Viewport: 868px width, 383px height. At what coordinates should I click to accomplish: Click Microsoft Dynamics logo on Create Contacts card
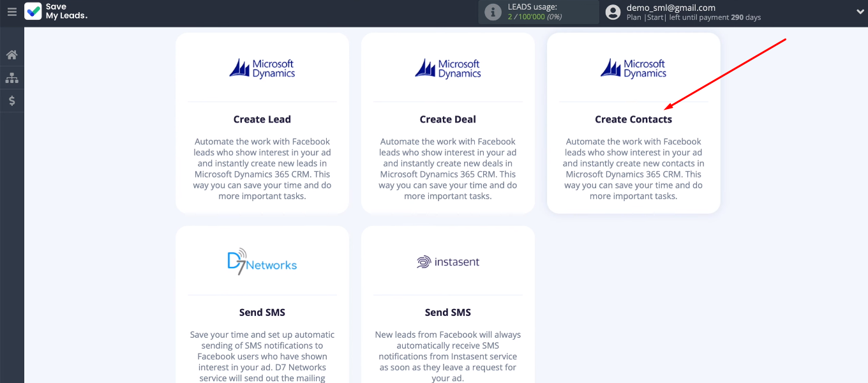[634, 68]
